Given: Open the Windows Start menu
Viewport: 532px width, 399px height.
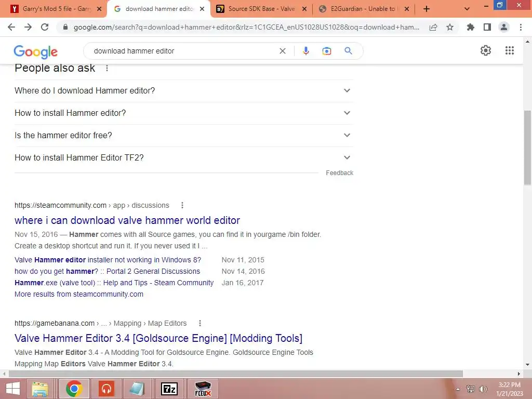Looking at the screenshot, I should point(12,389).
